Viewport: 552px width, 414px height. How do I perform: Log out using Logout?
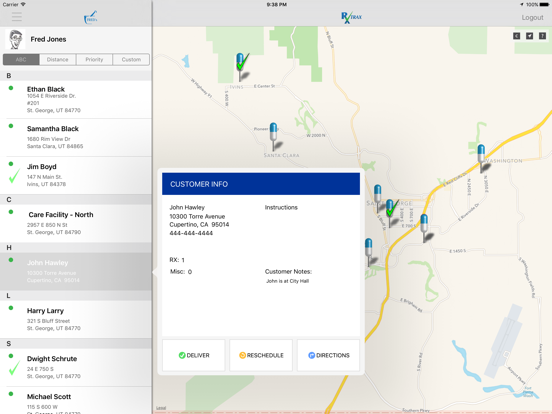click(x=532, y=18)
